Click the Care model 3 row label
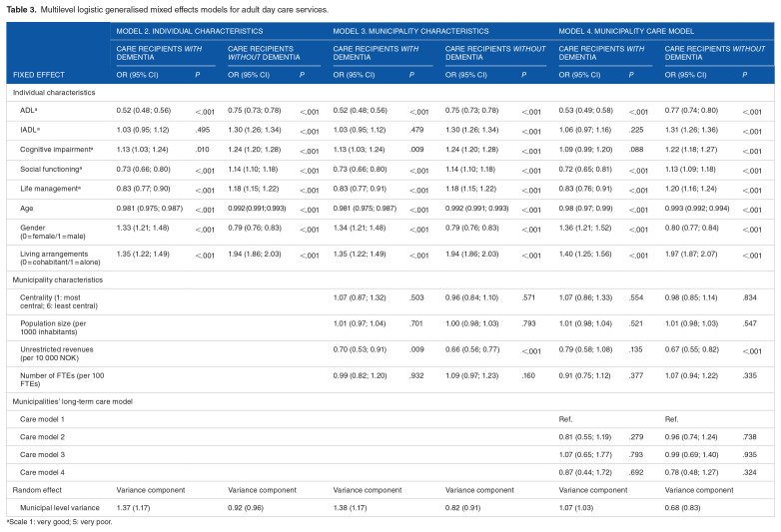Viewport: 781px width, 532px height. (x=44, y=454)
